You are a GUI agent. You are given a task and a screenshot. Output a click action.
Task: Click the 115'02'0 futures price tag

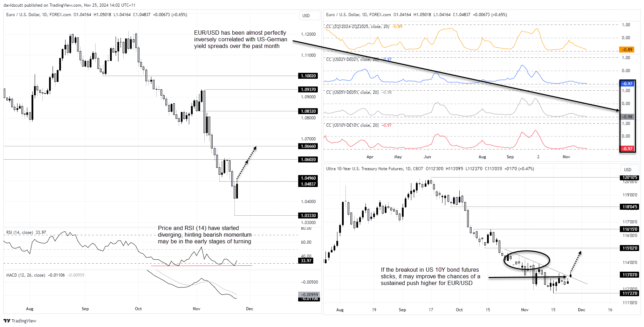[630, 248]
